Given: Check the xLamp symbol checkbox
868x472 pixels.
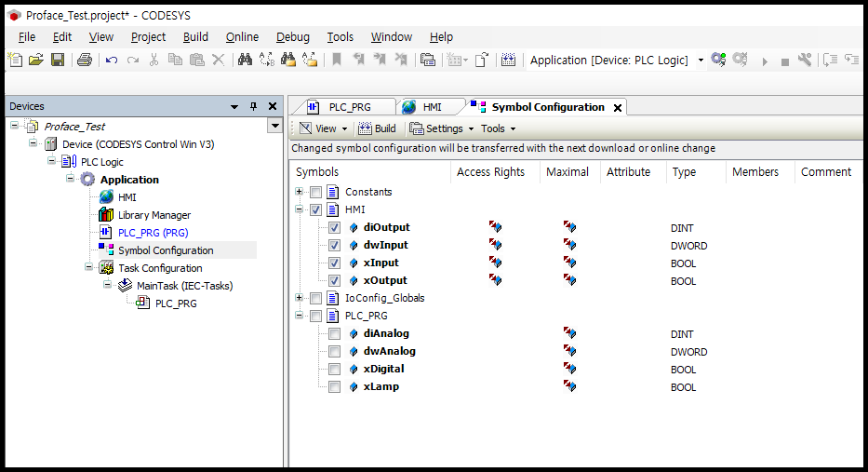Looking at the screenshot, I should (334, 386).
